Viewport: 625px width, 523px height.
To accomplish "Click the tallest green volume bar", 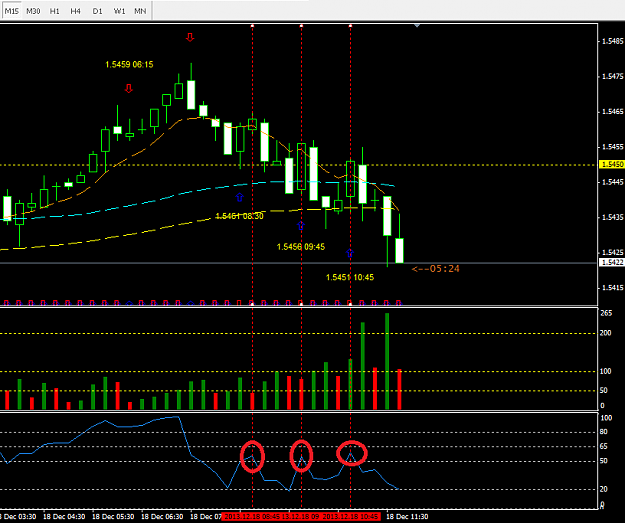I will [x=387, y=361].
